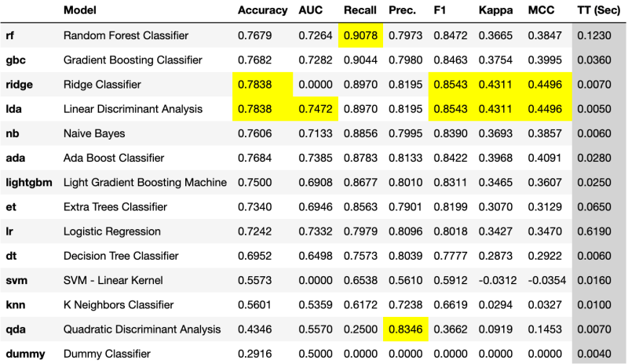Click the Model column header
Screen dimensions: 628x364
(80, 10)
